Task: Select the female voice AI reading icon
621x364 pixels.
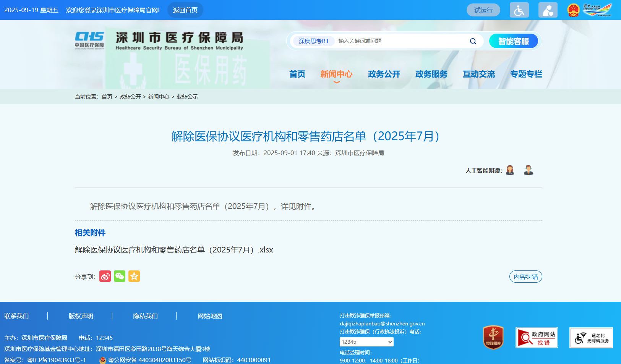Action: (x=510, y=170)
